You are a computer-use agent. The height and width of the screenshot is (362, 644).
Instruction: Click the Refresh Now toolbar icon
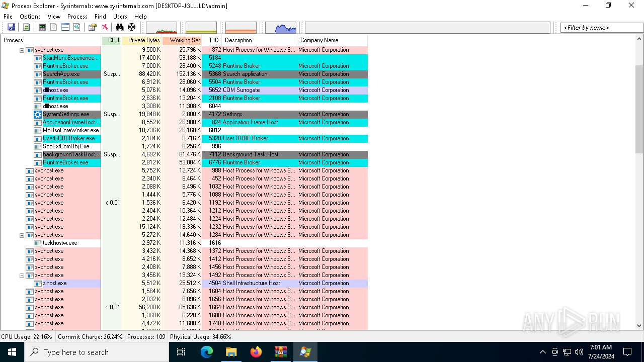26,27
